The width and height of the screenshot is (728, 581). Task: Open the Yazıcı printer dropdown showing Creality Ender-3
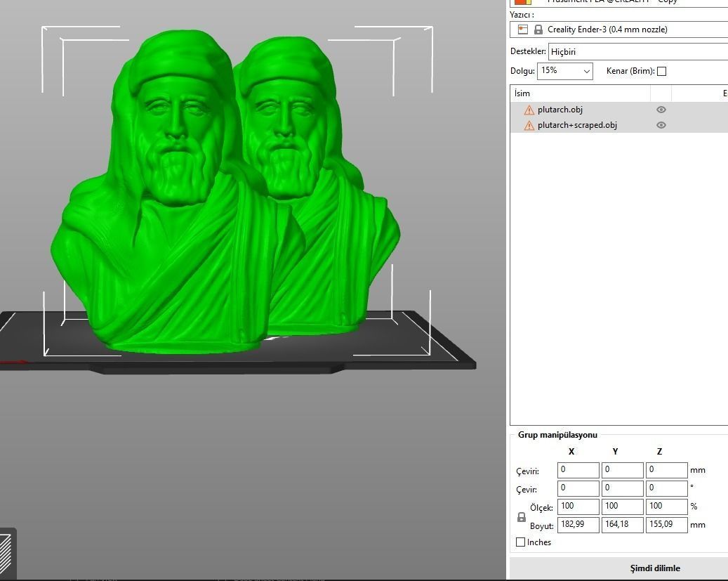619,30
